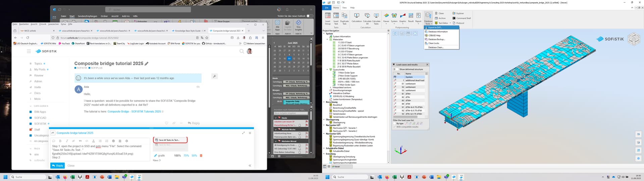Delete the grafik image via the trash icon

coord(201,156)
